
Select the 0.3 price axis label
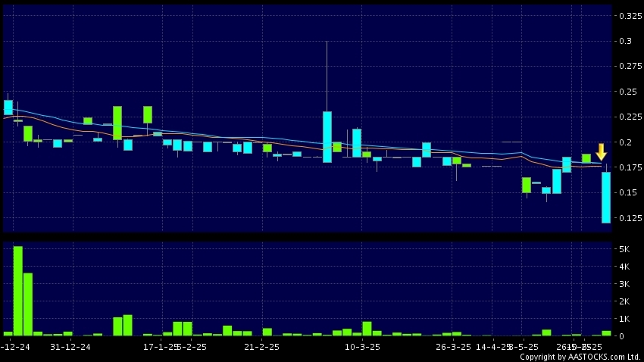[x=626, y=41]
